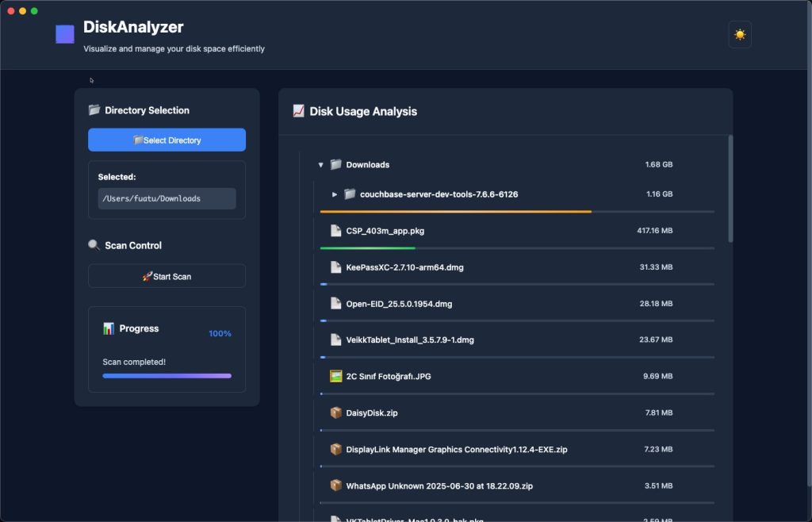Toggle the light/dark theme sun button
The height and width of the screenshot is (522, 812).
coord(739,35)
